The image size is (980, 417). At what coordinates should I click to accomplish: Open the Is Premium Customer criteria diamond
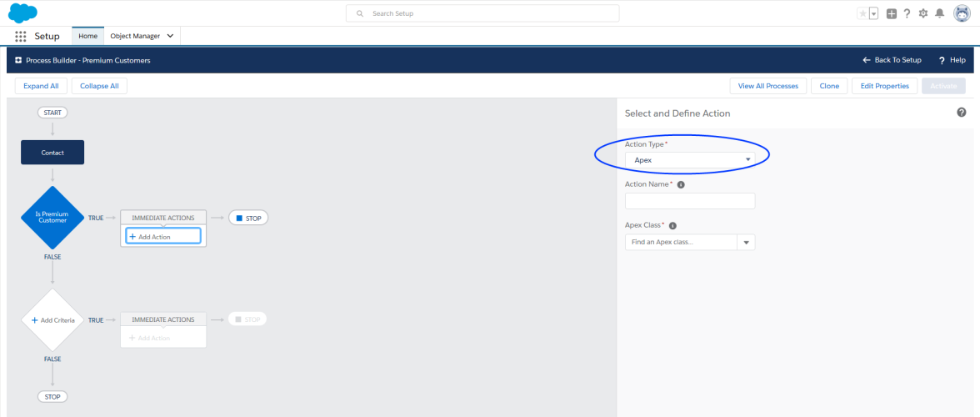pos(52,217)
